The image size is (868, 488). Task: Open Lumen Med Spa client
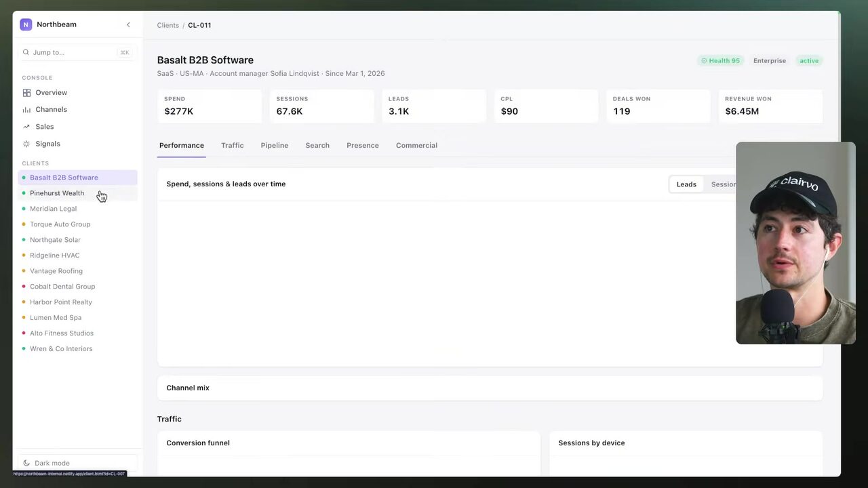click(x=77, y=318)
